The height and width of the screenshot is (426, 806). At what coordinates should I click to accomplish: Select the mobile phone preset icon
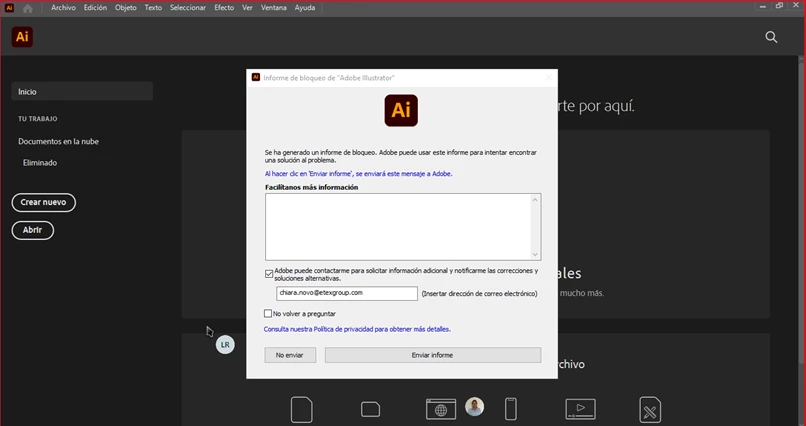510,409
